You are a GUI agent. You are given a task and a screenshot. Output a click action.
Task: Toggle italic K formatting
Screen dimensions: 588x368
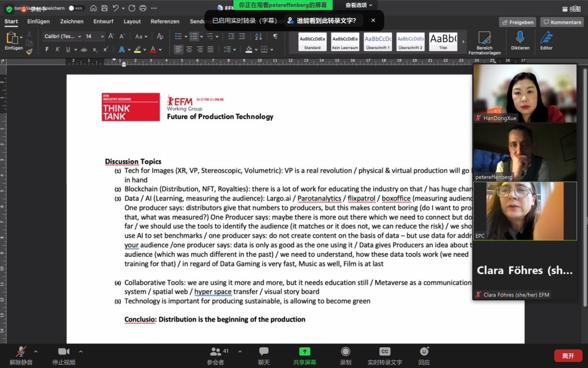click(57, 49)
